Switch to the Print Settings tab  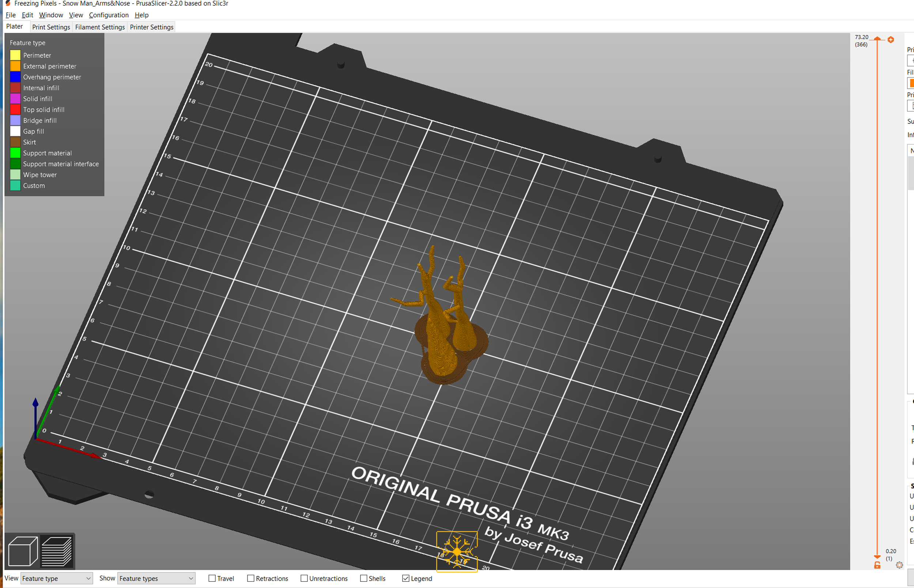coord(51,27)
